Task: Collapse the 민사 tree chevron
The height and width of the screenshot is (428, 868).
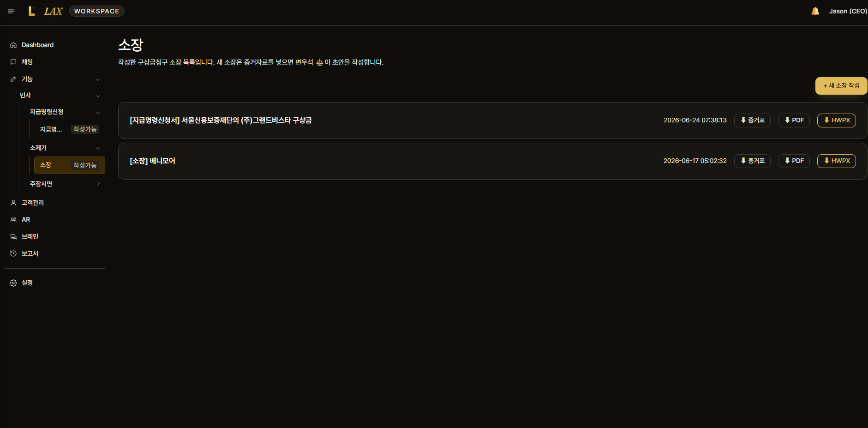Action: pos(98,96)
